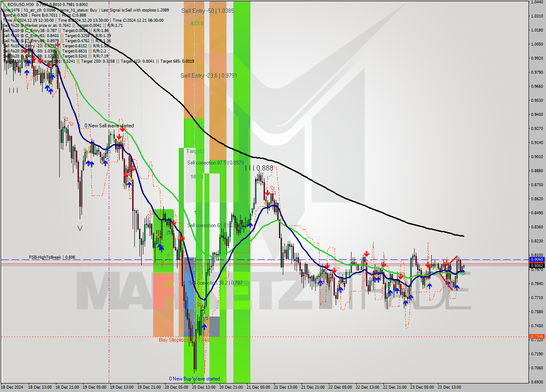Click the 1.0180 price axis label
The height and width of the screenshot is (392, 546).
coord(537,30)
